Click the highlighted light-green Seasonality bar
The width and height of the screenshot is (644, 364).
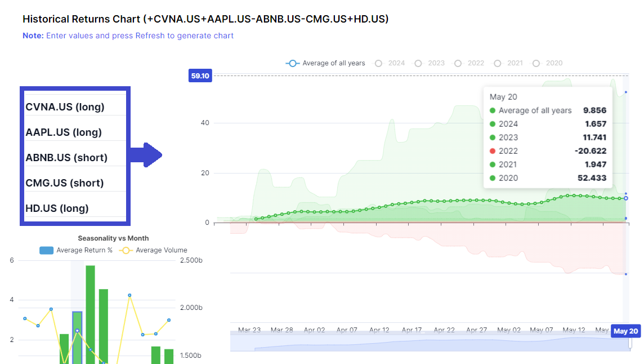click(x=77, y=338)
